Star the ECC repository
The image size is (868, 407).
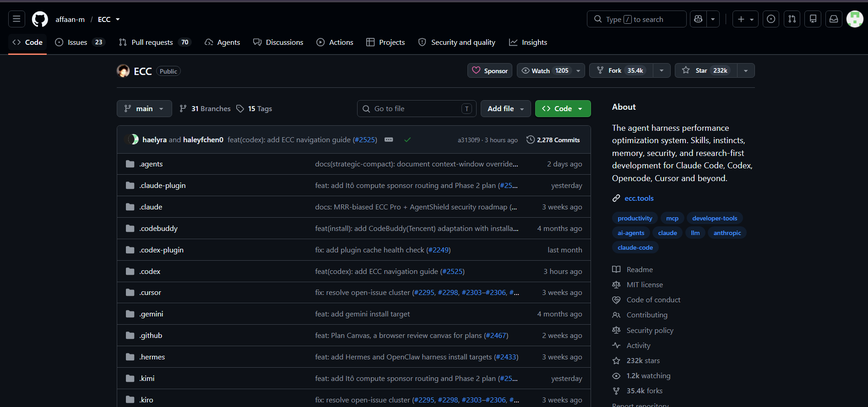(x=706, y=70)
